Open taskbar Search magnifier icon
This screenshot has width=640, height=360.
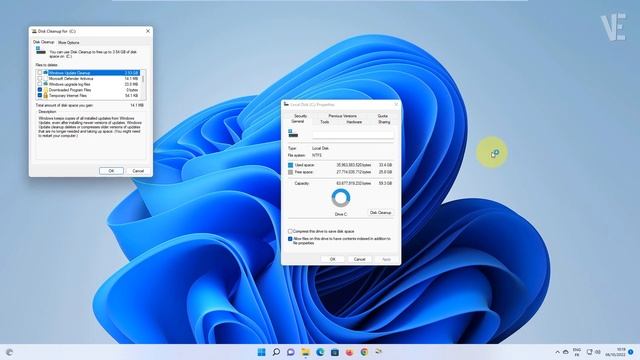pyautogui.click(x=276, y=352)
